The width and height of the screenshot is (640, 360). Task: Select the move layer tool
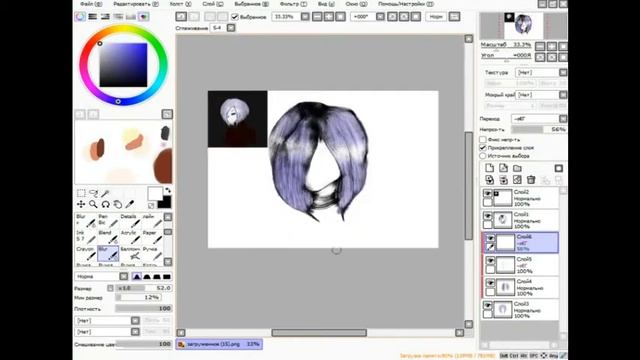[x=81, y=204]
